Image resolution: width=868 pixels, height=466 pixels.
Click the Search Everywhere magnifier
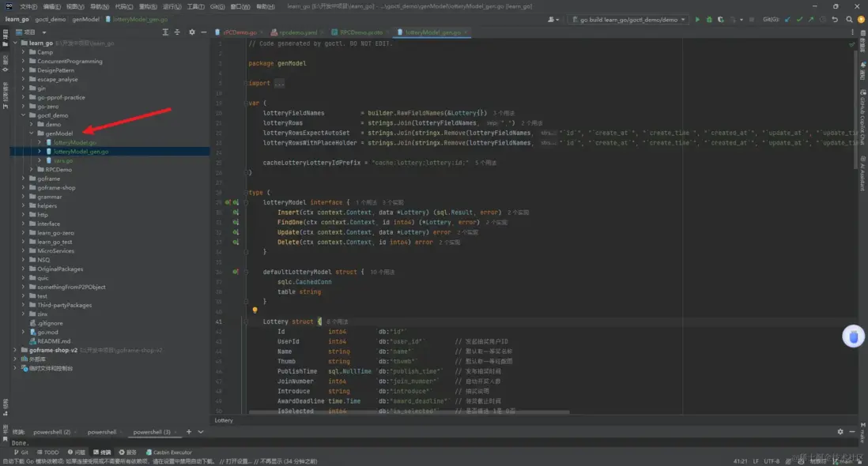point(849,19)
